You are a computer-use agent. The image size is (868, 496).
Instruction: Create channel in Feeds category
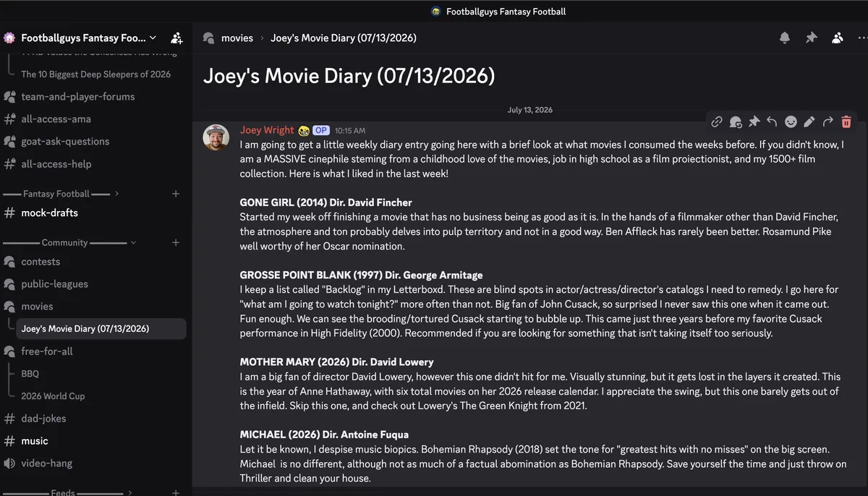click(x=176, y=492)
